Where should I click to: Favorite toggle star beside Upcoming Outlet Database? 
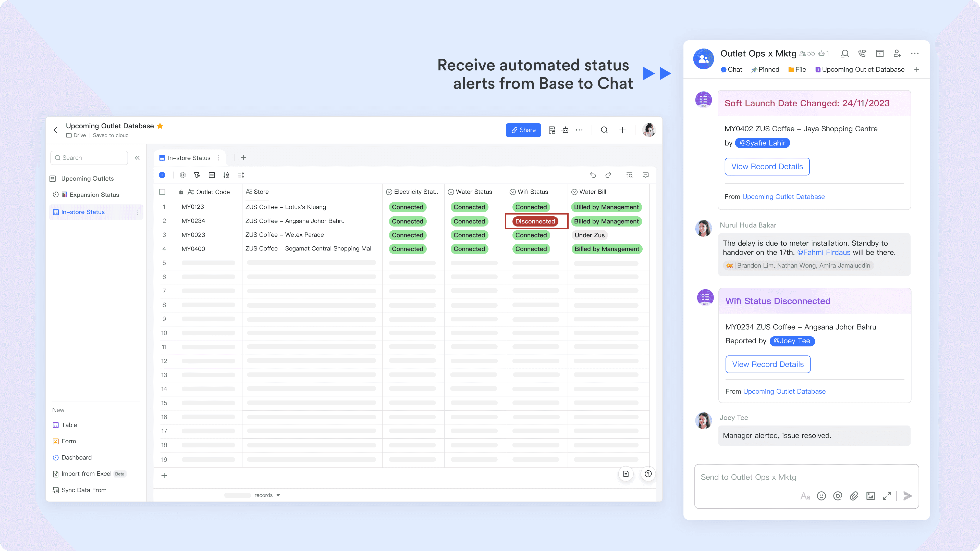160,126
